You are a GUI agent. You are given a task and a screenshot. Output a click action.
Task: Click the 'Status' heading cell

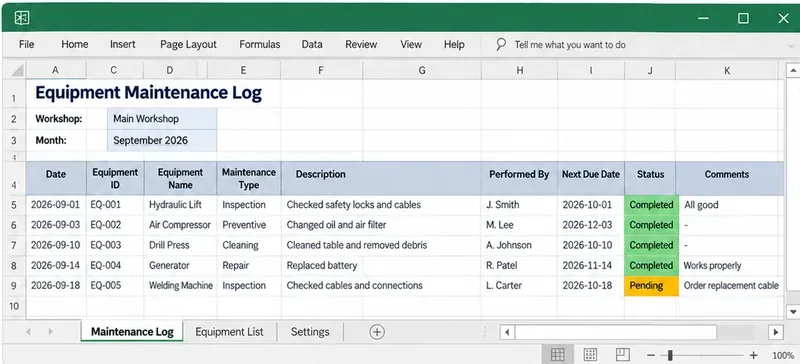(x=651, y=178)
